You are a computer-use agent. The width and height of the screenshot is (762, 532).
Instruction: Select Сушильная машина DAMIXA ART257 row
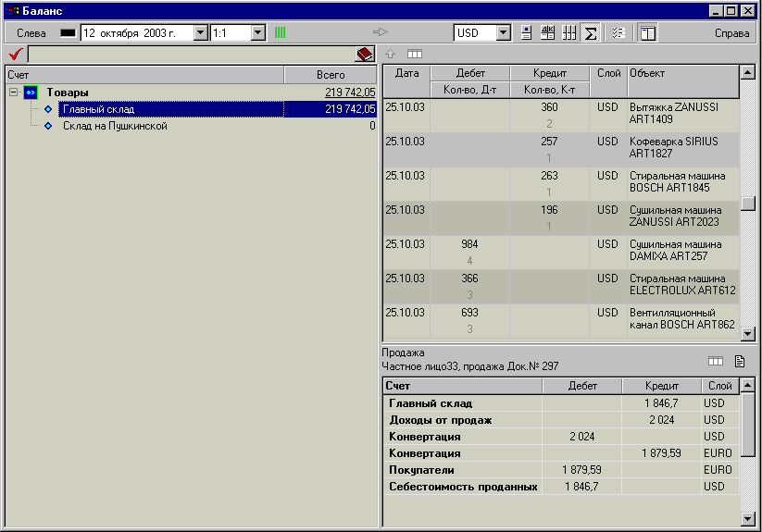561,253
